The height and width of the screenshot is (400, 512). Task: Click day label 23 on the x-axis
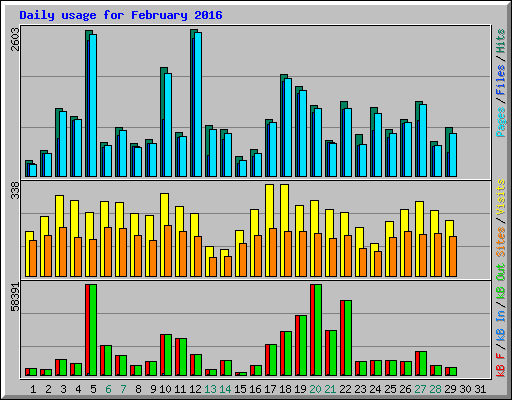coord(360,389)
